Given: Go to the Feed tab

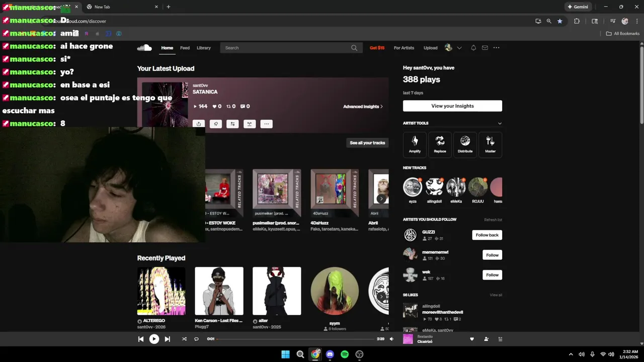Looking at the screenshot, I should click(185, 48).
